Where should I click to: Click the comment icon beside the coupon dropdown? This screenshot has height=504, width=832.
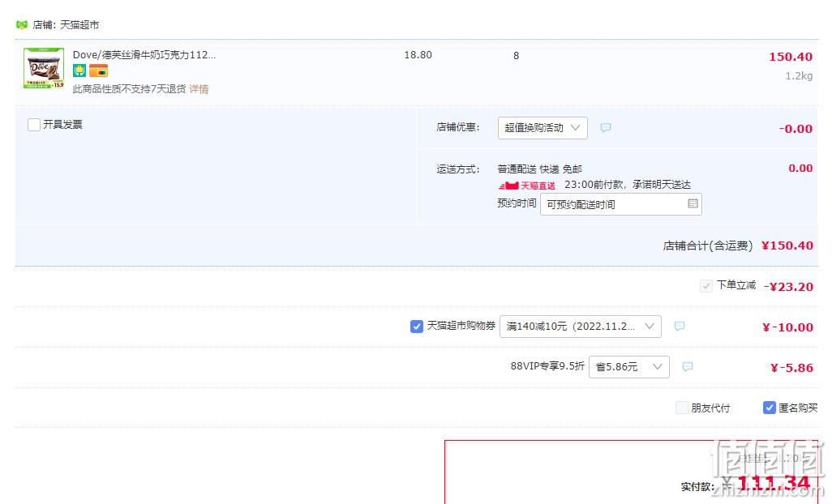680,327
